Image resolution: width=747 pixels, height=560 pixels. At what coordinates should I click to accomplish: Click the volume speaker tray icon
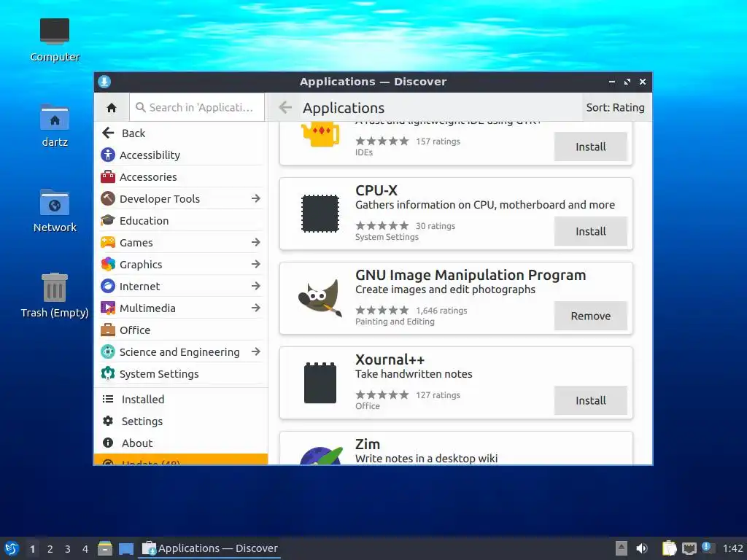pyautogui.click(x=641, y=548)
